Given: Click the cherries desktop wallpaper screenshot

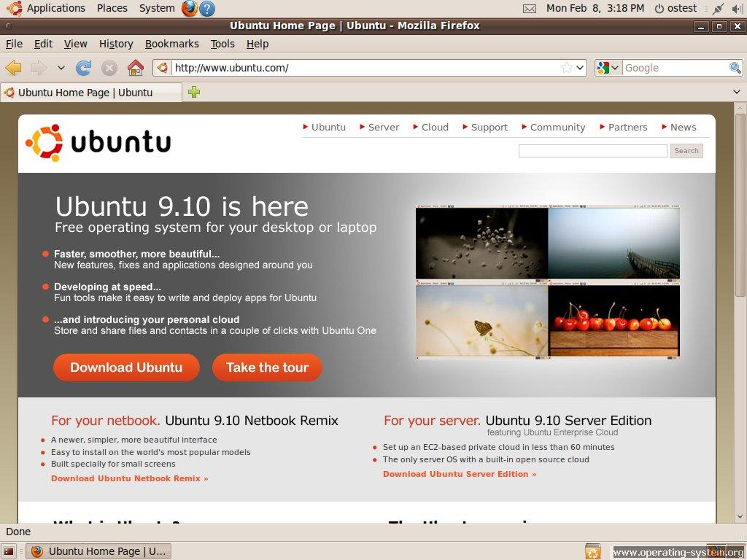Looking at the screenshot, I should pyautogui.click(x=614, y=319).
